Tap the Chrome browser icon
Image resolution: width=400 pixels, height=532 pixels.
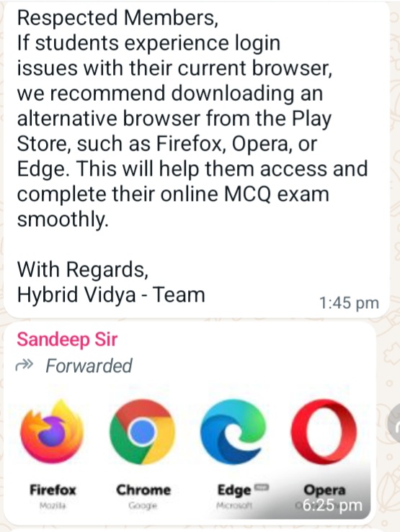(143, 432)
